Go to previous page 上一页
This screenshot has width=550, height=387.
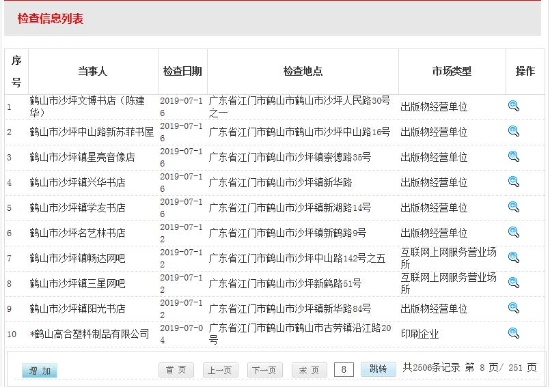coord(221,370)
